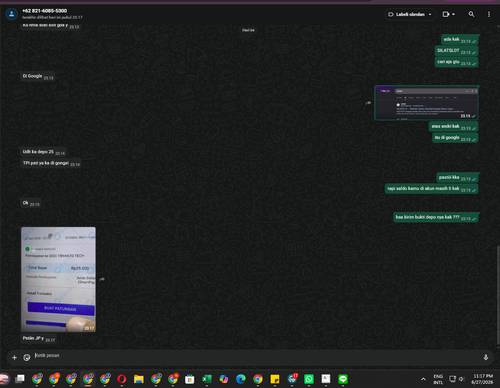
Task: Select the 'Ok' message
Action: point(31,203)
